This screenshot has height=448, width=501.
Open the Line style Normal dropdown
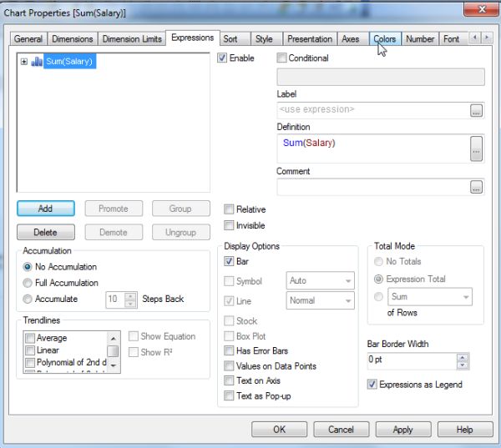[x=320, y=300]
